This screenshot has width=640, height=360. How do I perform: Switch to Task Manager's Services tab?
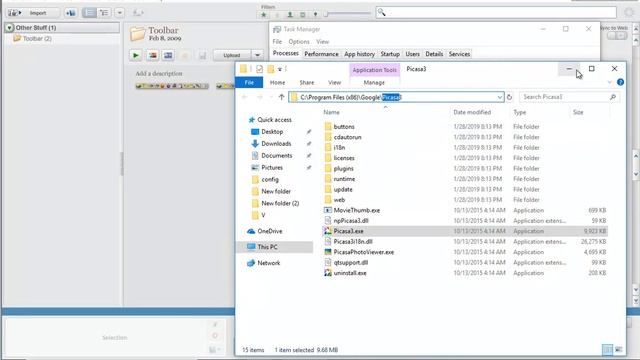click(459, 54)
